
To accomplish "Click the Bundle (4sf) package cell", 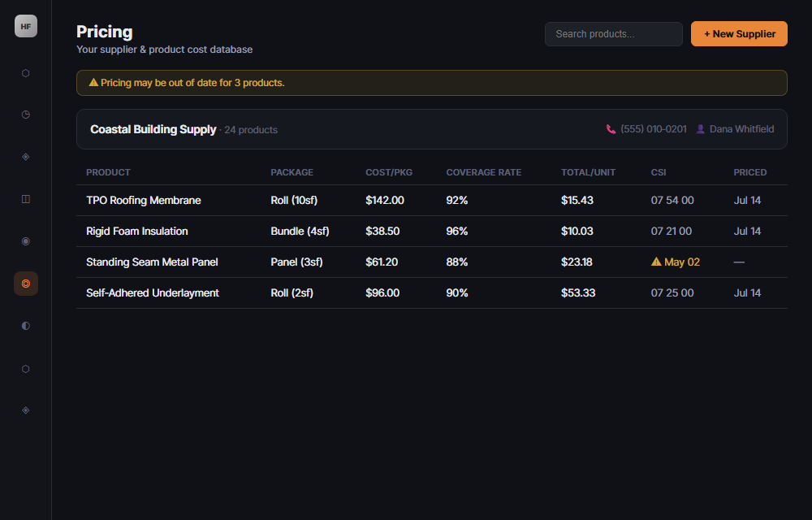I will point(300,231).
